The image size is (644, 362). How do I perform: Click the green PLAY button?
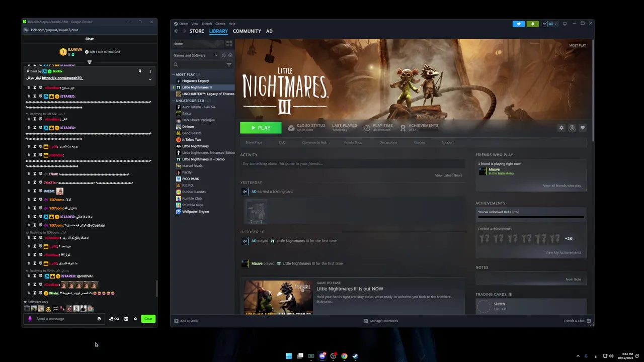click(x=261, y=128)
